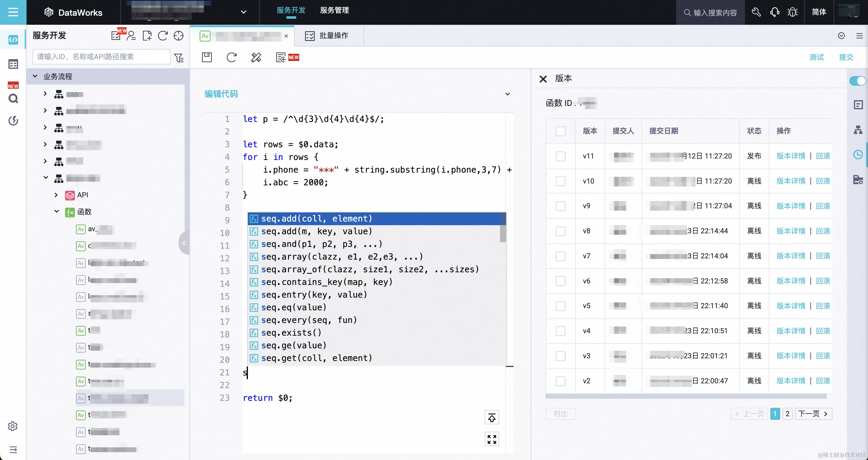Screen dimensions: 868x460
Task: Collapse the 业务流程 tree section
Action: pyautogui.click(x=35, y=76)
